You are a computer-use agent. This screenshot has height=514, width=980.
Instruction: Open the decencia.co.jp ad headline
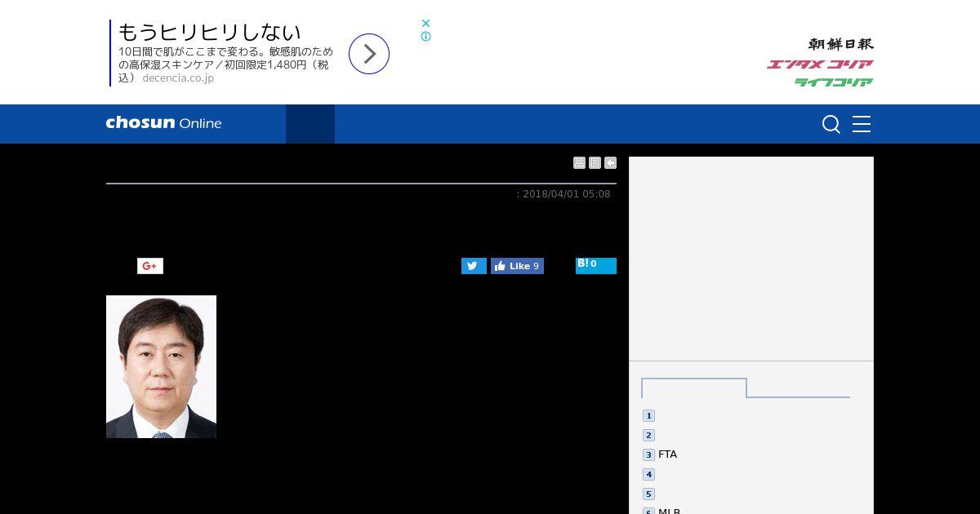tap(210, 32)
